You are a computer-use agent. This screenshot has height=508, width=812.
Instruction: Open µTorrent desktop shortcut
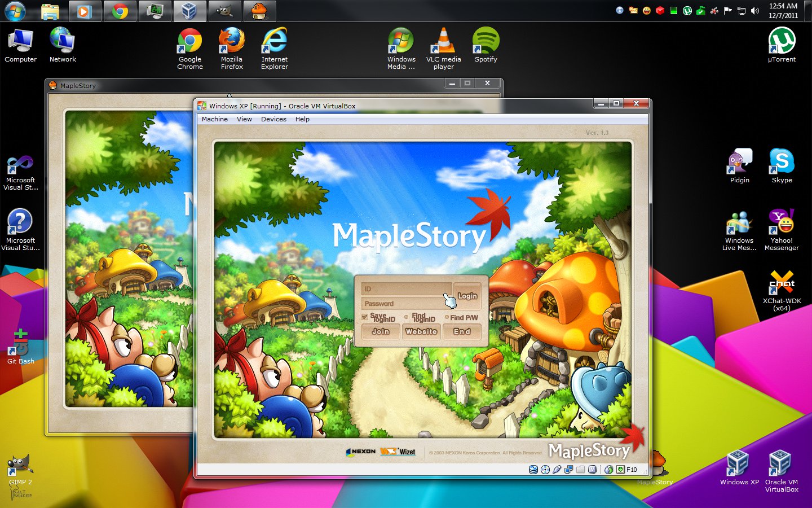point(782,45)
